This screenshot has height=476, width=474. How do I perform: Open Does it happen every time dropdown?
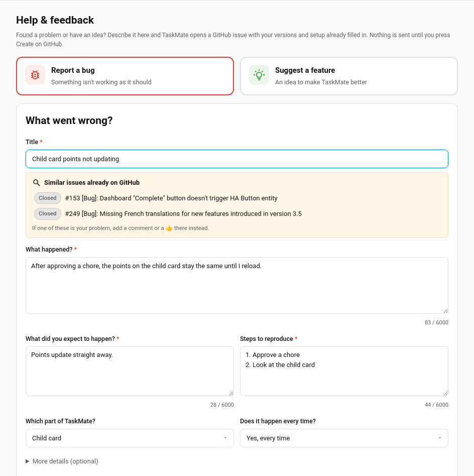tap(344, 438)
